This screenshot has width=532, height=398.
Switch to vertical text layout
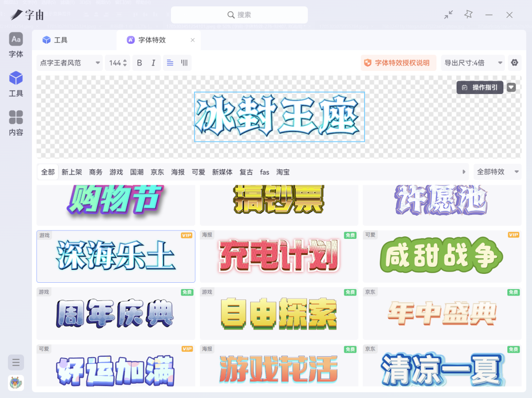pos(184,63)
